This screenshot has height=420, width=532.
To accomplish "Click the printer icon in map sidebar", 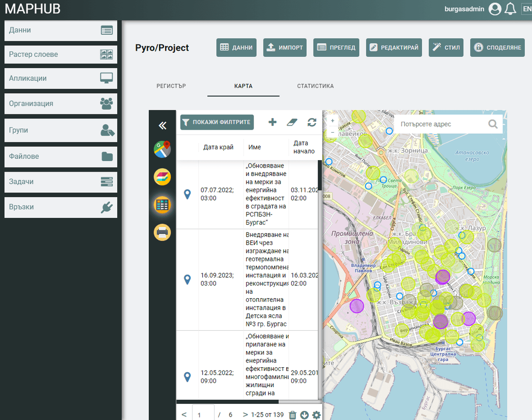I will (x=163, y=232).
